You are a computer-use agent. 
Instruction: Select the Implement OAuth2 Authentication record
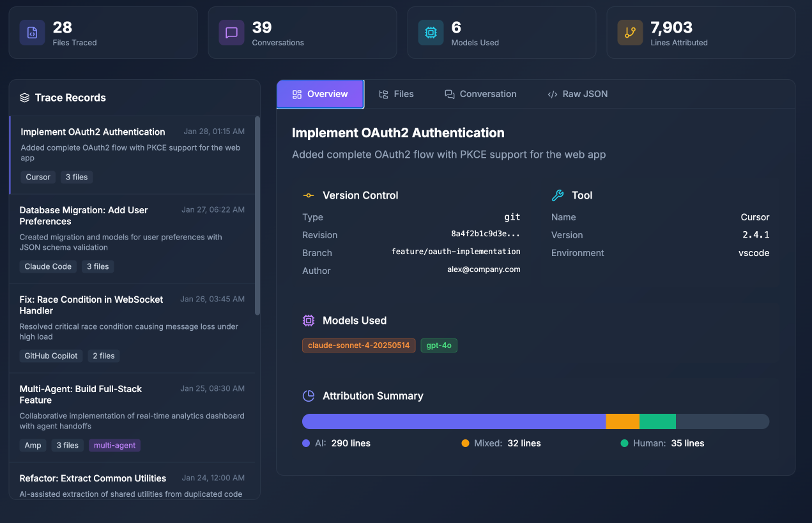click(132, 155)
